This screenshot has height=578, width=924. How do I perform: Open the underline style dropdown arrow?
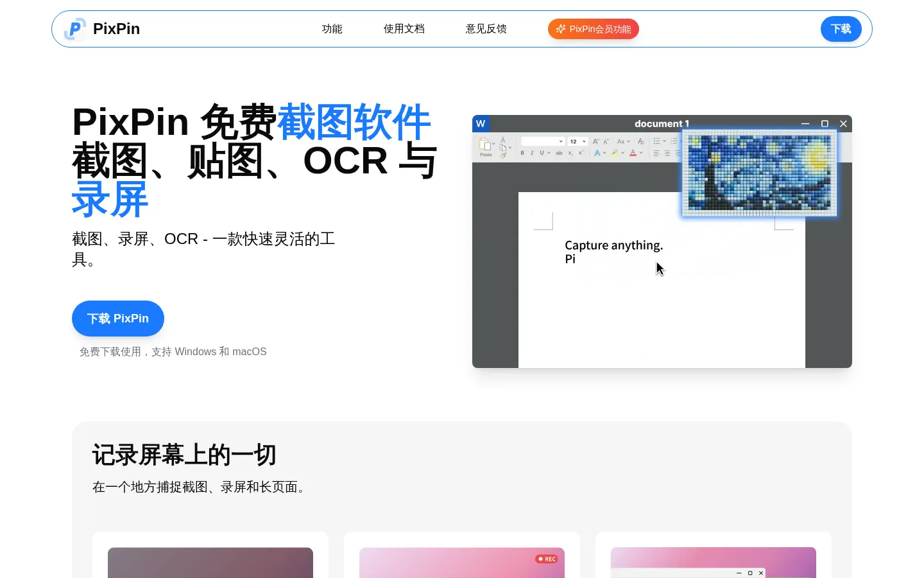(x=549, y=153)
